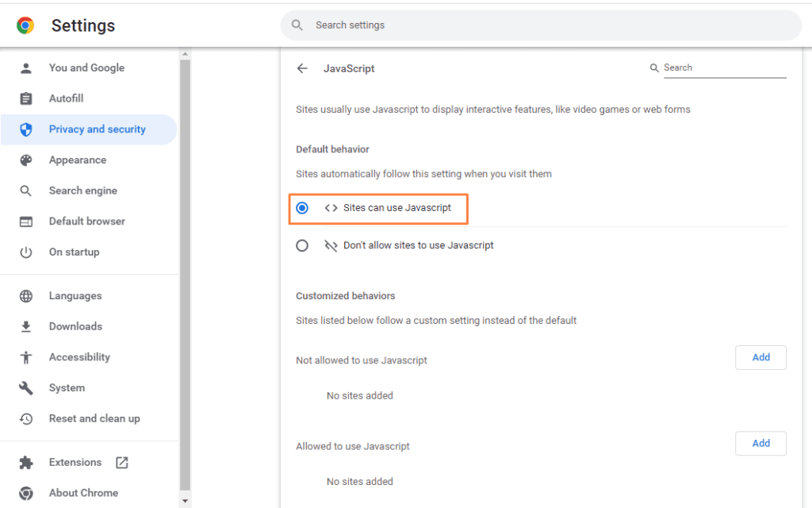Viewport: 812px width, 508px height.
Task: Select the Languages globe icon
Action: tap(24, 295)
